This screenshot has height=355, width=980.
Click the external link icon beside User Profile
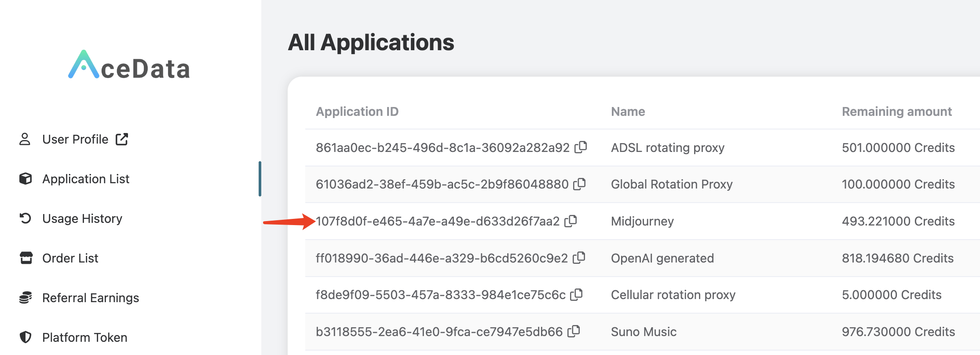pos(122,139)
